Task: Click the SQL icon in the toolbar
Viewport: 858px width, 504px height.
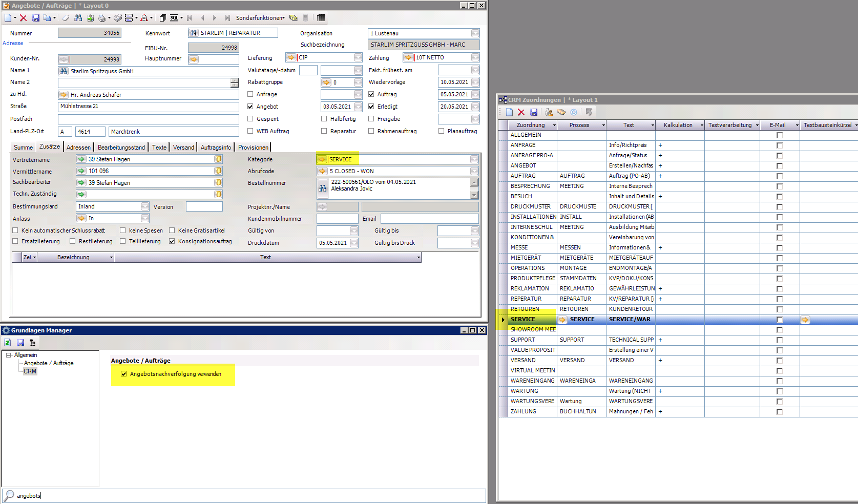Action: coord(174,18)
